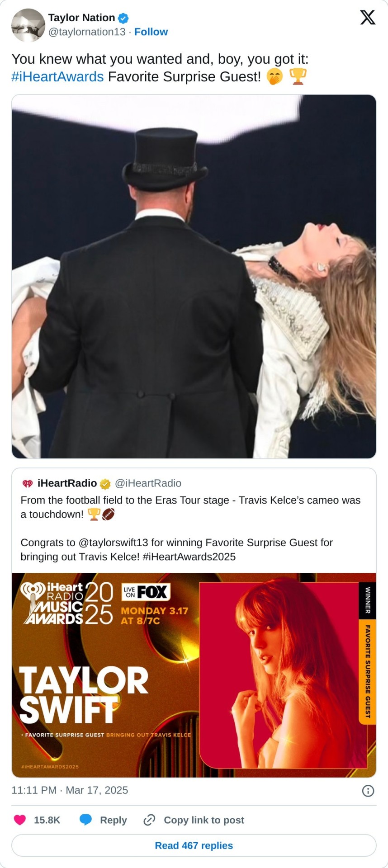Click the Taylor Nation profile avatar

[x=28, y=25]
